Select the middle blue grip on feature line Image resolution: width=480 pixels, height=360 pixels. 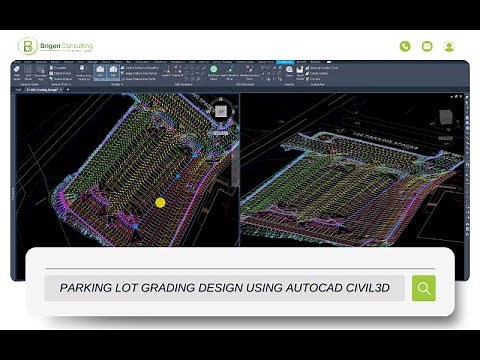178,176
